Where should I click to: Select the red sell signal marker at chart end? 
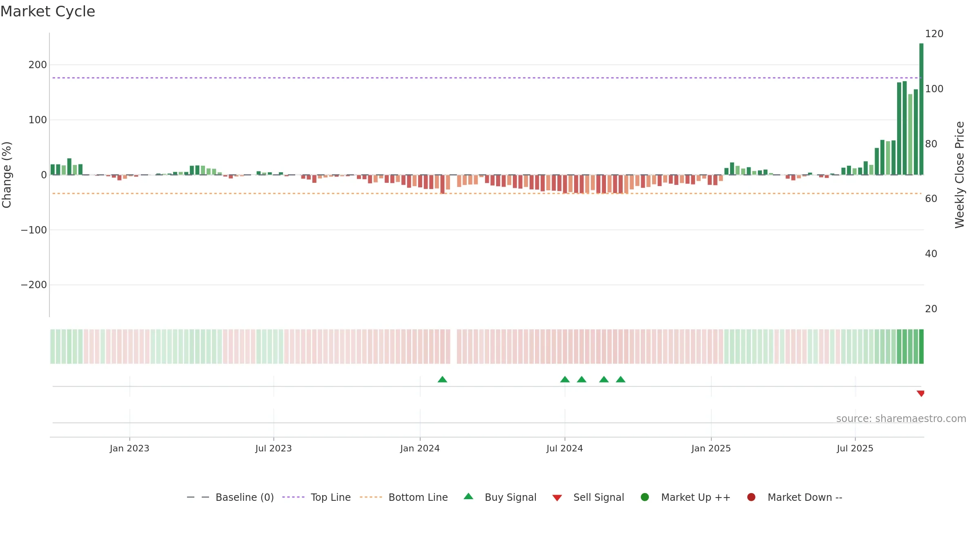tap(920, 393)
